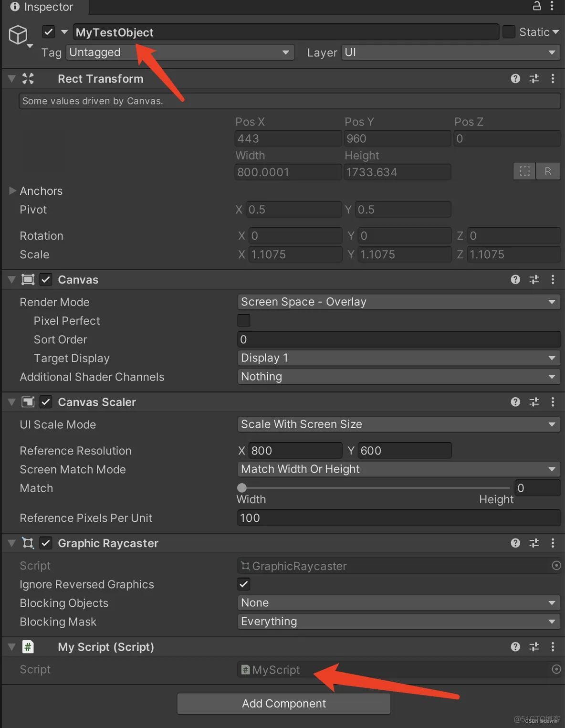Click Reference Resolution Y field
565x728 pixels.
[405, 450]
